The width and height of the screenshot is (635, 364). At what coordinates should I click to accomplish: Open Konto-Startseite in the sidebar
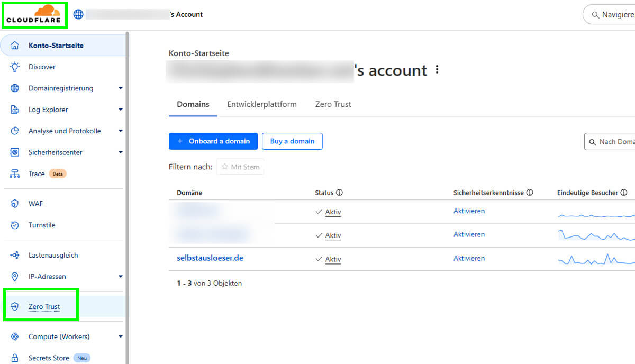click(x=63, y=46)
